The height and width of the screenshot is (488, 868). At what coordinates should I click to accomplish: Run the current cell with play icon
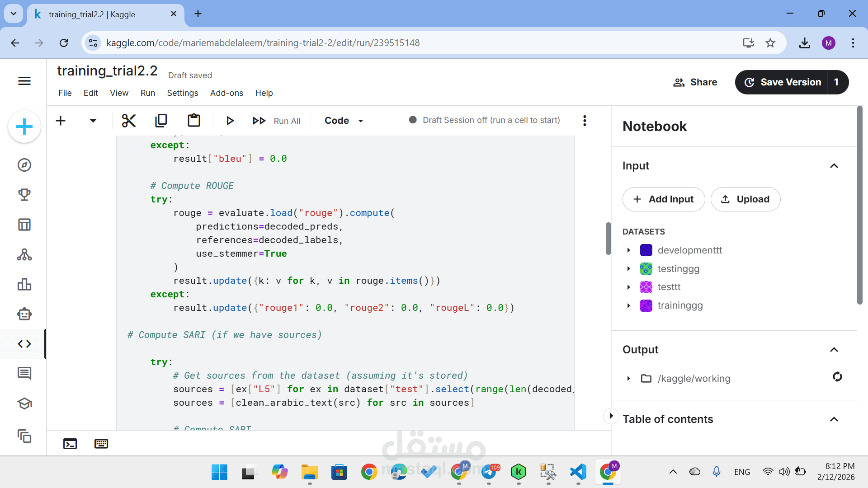(x=230, y=121)
